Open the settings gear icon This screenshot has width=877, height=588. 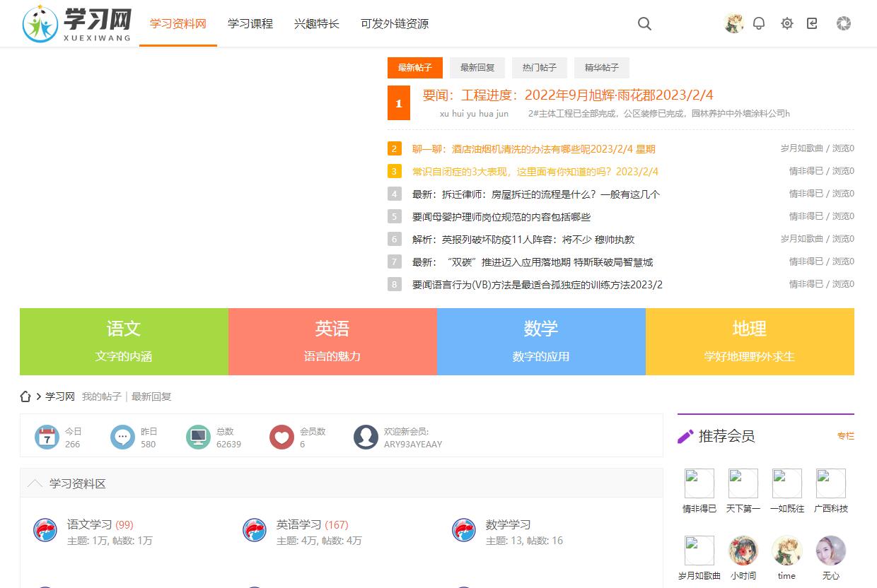click(x=787, y=23)
